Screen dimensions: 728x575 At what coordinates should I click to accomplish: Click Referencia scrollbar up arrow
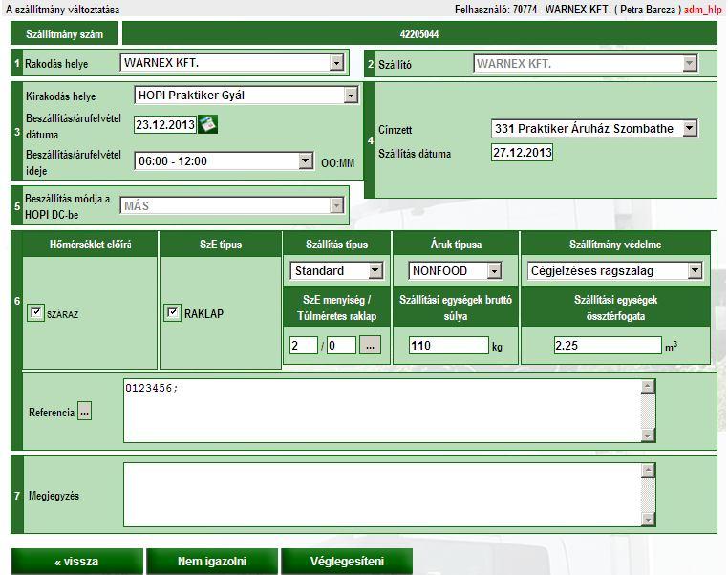[x=648, y=386]
